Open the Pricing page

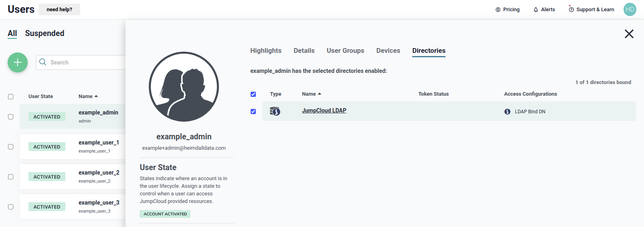(x=507, y=10)
